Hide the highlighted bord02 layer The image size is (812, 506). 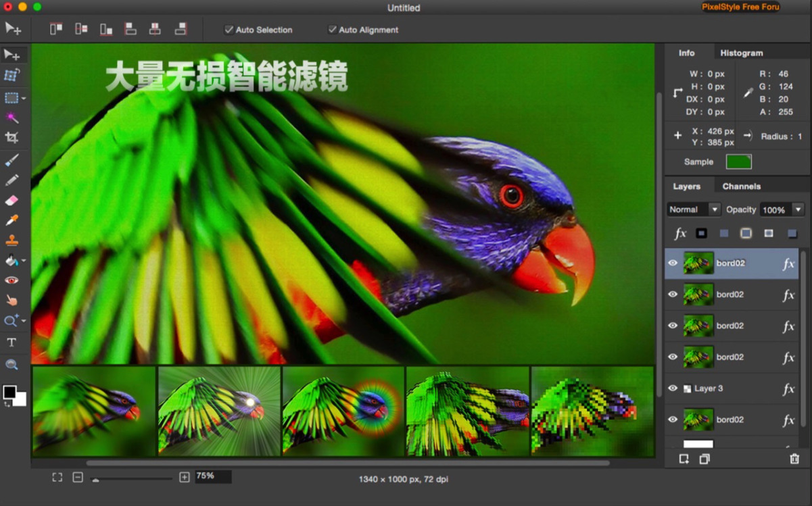(673, 263)
